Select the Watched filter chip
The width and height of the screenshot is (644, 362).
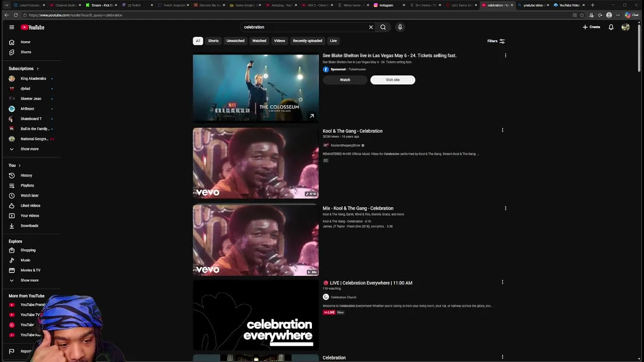click(x=259, y=41)
